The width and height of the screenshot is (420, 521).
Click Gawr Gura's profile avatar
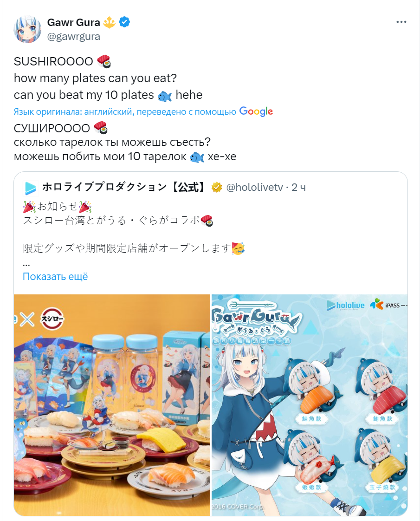(x=27, y=29)
